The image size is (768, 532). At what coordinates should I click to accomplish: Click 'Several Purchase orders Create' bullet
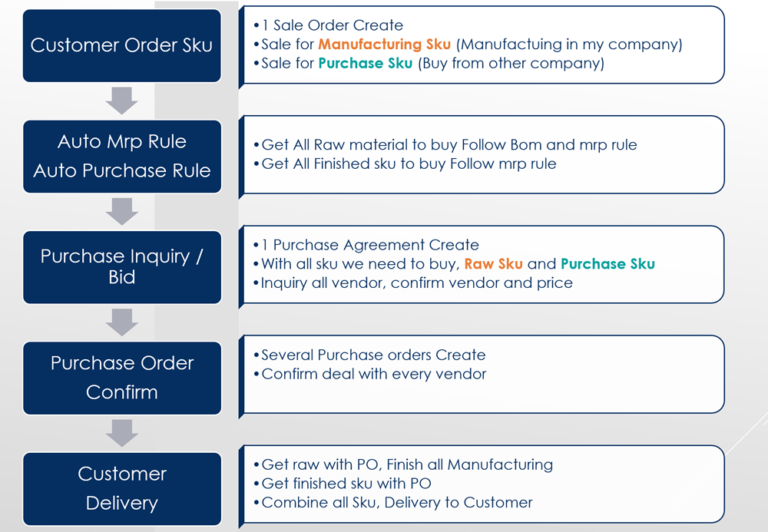pos(369,355)
